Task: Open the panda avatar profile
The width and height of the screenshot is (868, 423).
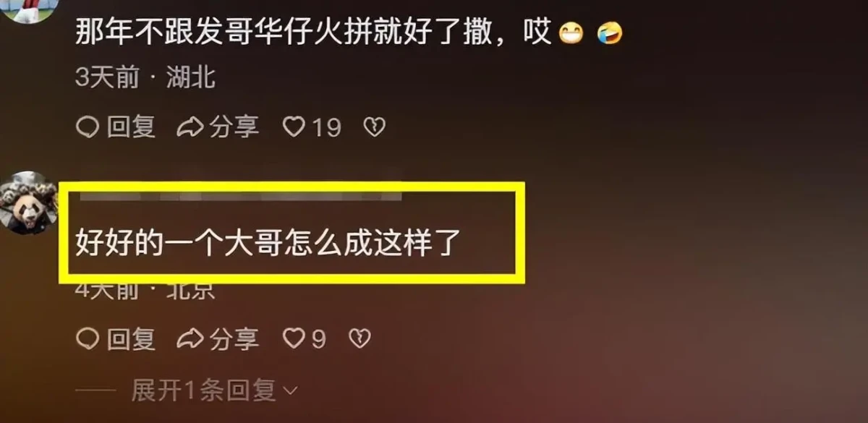Action: (x=29, y=202)
